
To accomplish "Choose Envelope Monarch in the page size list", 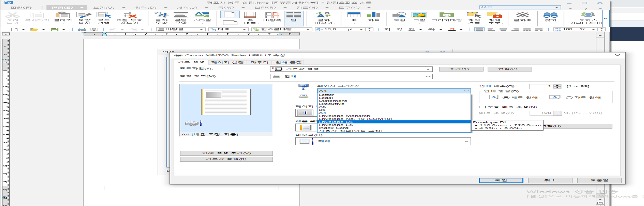I will tap(394, 116).
